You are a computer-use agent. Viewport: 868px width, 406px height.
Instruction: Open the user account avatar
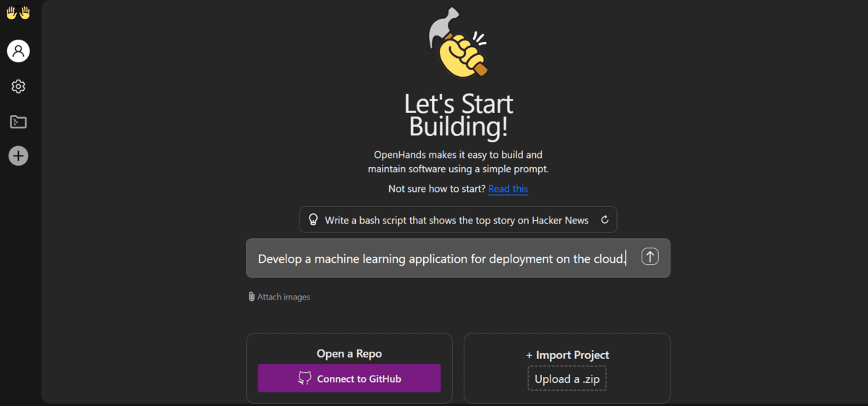coord(18,51)
